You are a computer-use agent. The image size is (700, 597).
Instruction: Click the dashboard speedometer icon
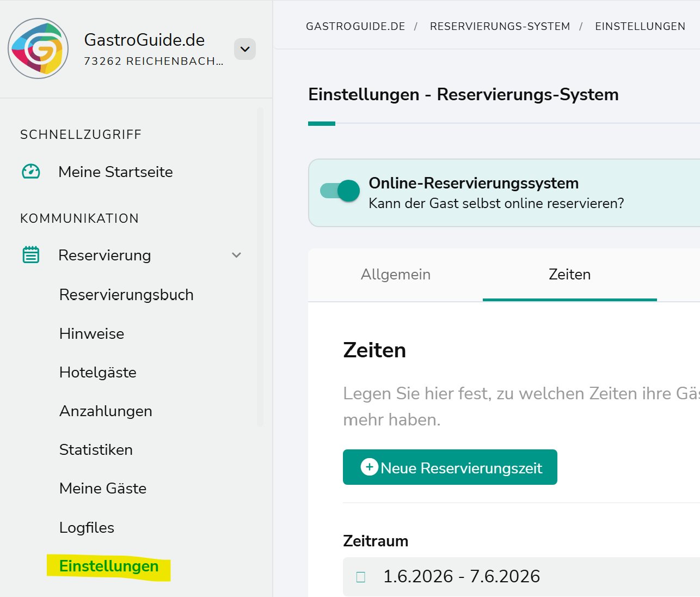click(x=31, y=172)
